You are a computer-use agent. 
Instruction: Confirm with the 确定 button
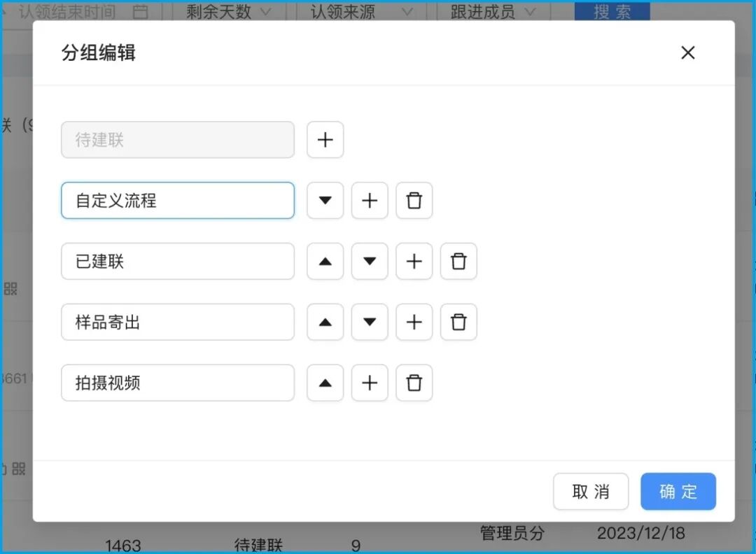click(678, 491)
